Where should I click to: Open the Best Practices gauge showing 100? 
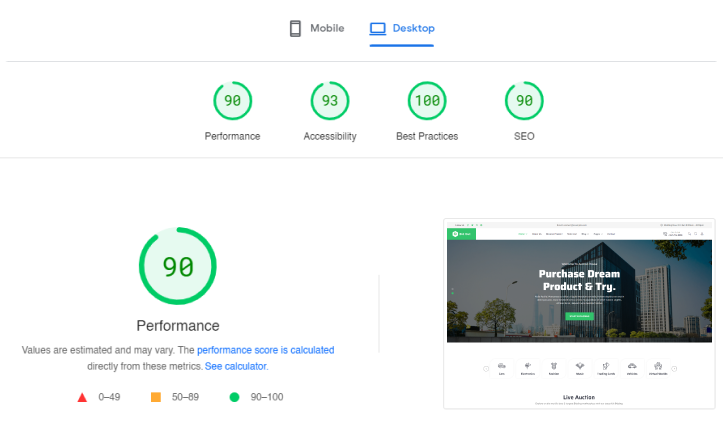pyautogui.click(x=427, y=100)
